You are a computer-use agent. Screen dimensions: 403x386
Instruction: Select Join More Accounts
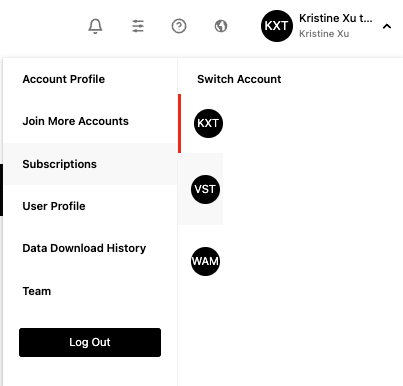tap(75, 121)
